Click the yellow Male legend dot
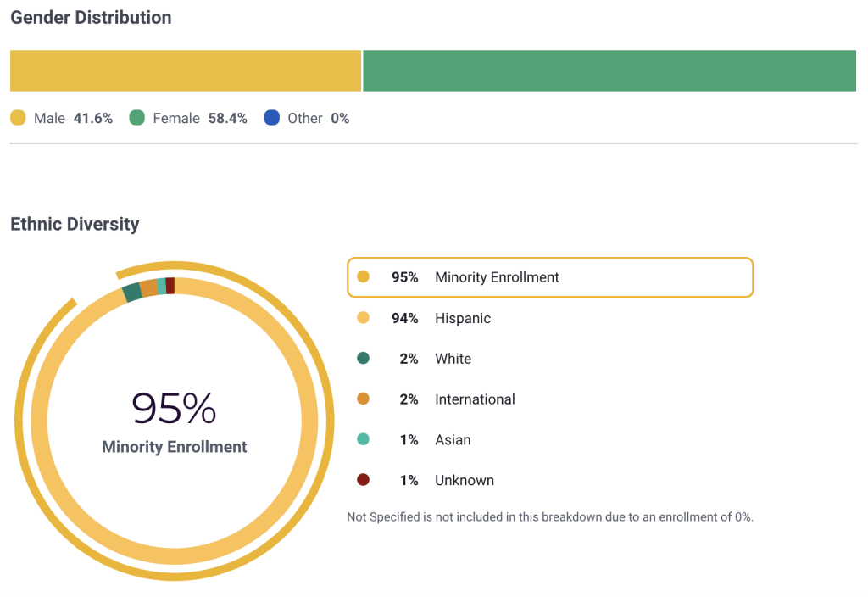Viewport: 868px width, 597px height. tap(17, 118)
